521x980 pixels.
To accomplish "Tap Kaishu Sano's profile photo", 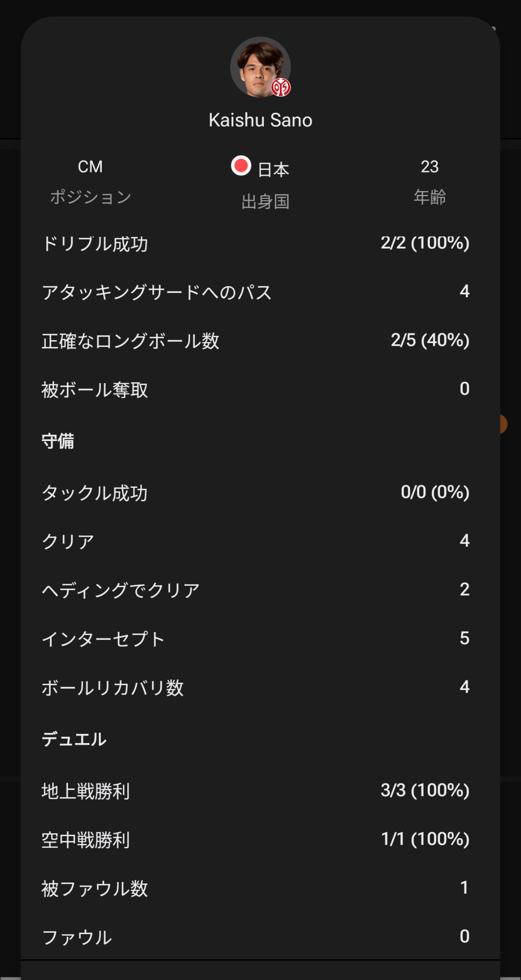I will click(260, 67).
